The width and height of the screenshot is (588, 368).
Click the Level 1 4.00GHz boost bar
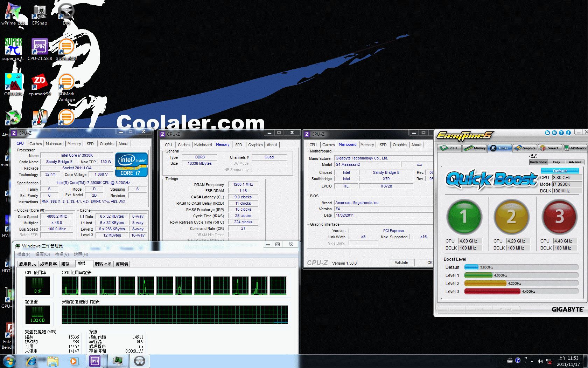[x=521, y=275]
